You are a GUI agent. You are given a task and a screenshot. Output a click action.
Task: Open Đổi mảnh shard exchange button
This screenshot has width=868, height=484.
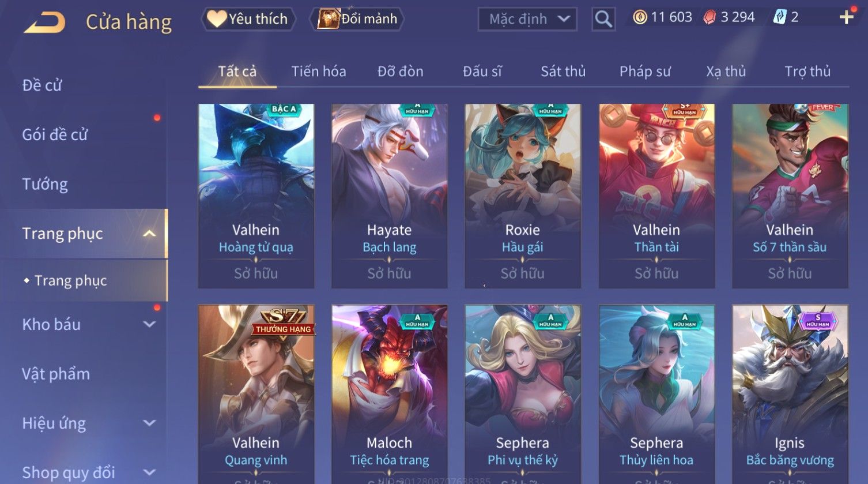pos(357,19)
